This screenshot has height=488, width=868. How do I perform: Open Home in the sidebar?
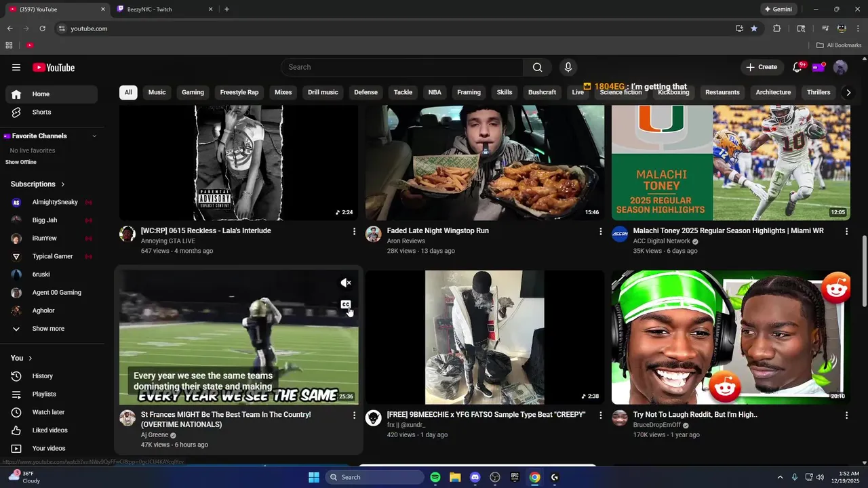(52, 94)
